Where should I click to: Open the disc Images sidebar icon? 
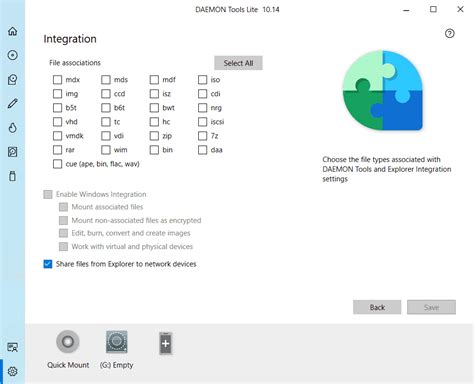[13, 55]
